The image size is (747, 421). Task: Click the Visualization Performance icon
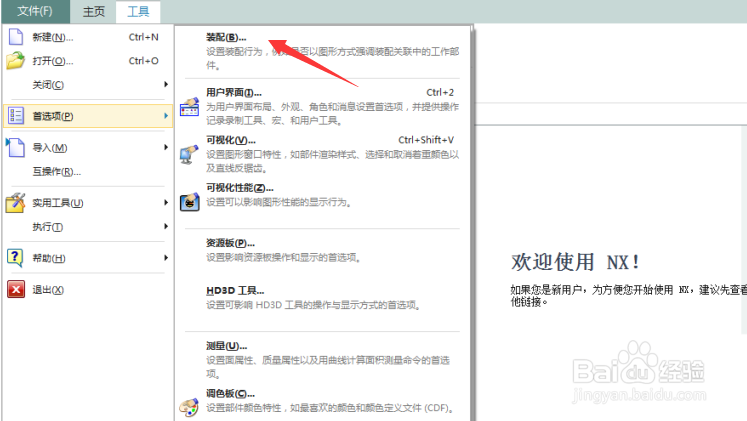point(190,202)
